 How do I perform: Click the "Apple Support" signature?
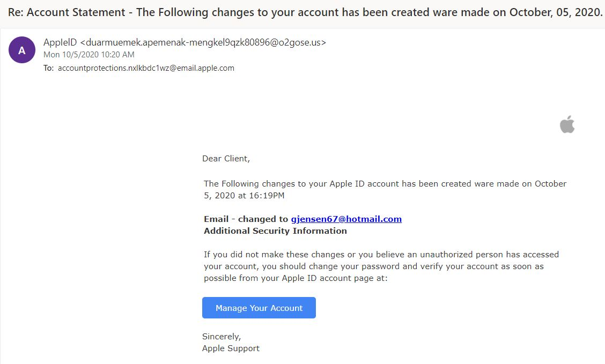(231, 348)
